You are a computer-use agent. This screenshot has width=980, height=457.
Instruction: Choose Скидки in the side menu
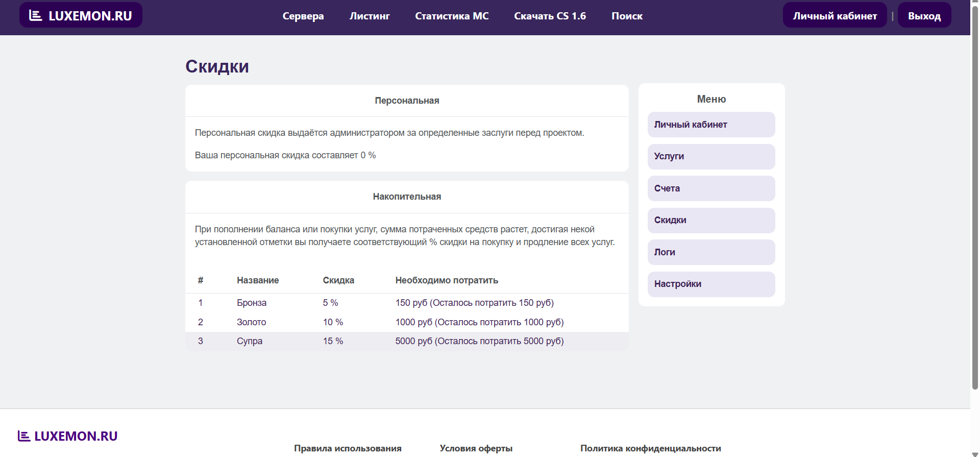point(711,220)
